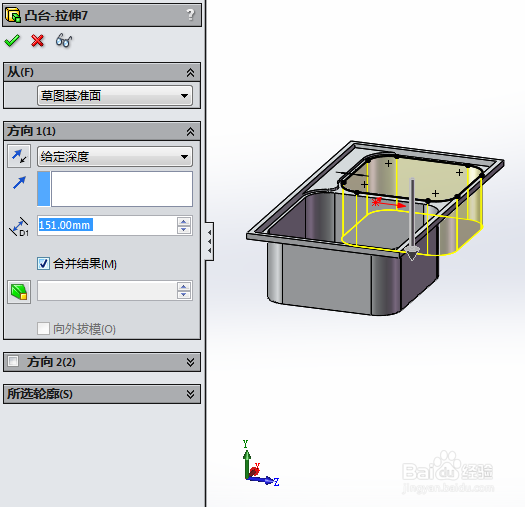Click the blue direction-of-extrusion arrow icon
Screen dimensions: 525x507
tap(19, 183)
